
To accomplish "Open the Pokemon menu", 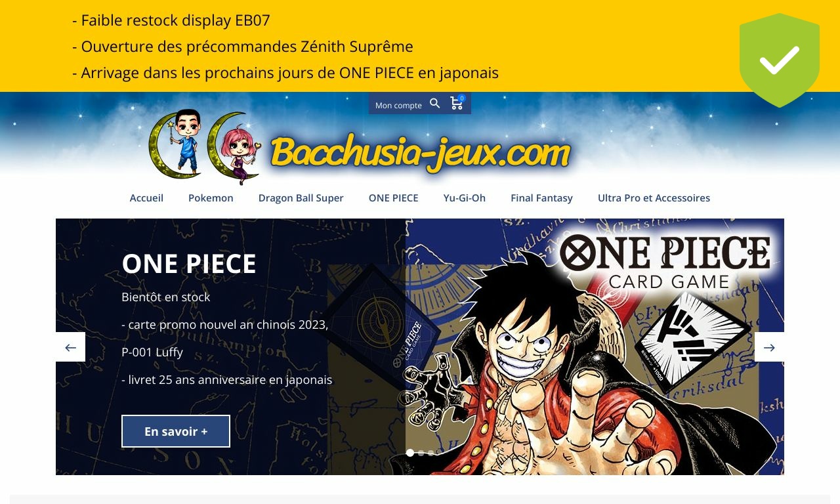I will (211, 198).
